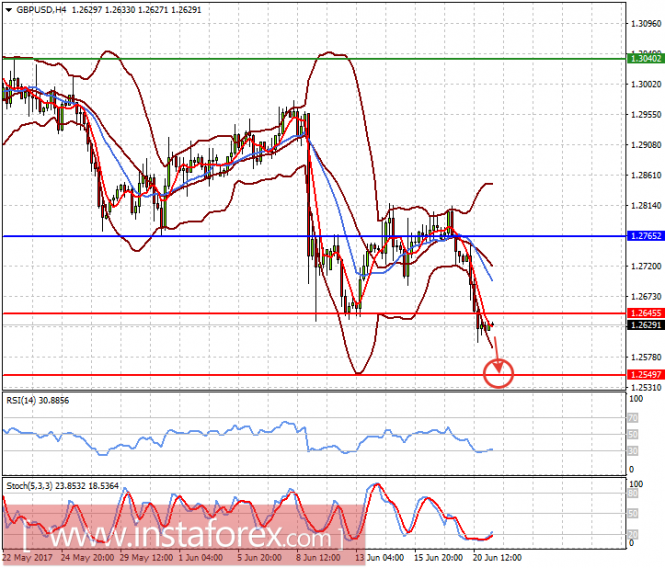The image size is (665, 568).
Task: Click the 13 Jun 04:00 time label
Action: coord(381,557)
